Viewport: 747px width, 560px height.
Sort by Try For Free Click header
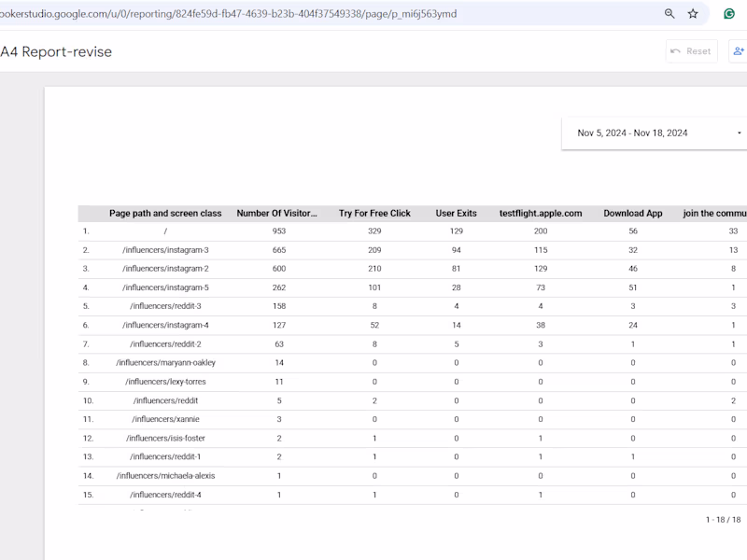[374, 214]
